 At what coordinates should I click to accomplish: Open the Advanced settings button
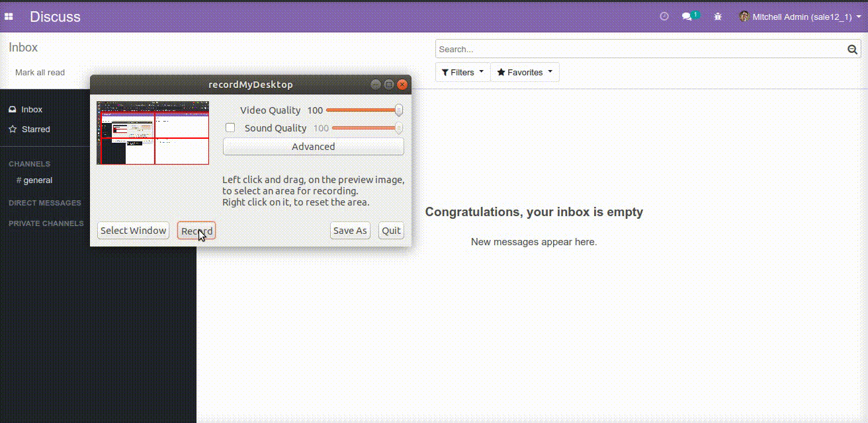314,147
